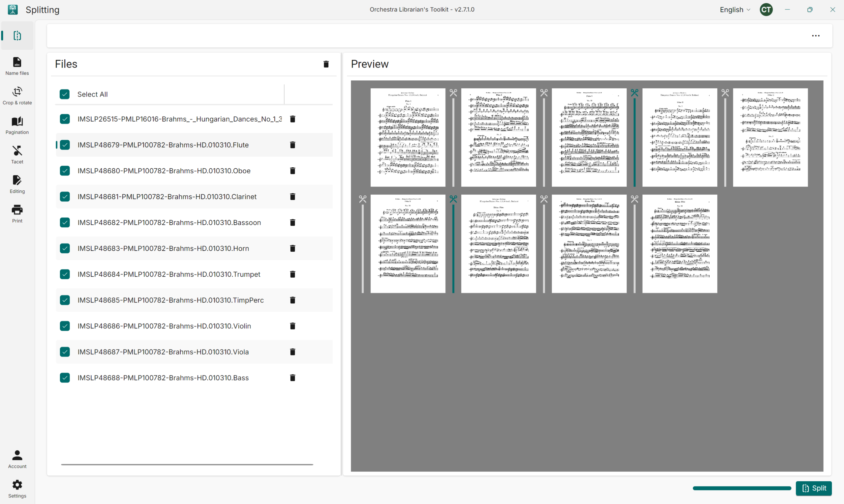844x504 pixels.
Task: Uncheck the Horn file checkbox
Action: [65, 248]
